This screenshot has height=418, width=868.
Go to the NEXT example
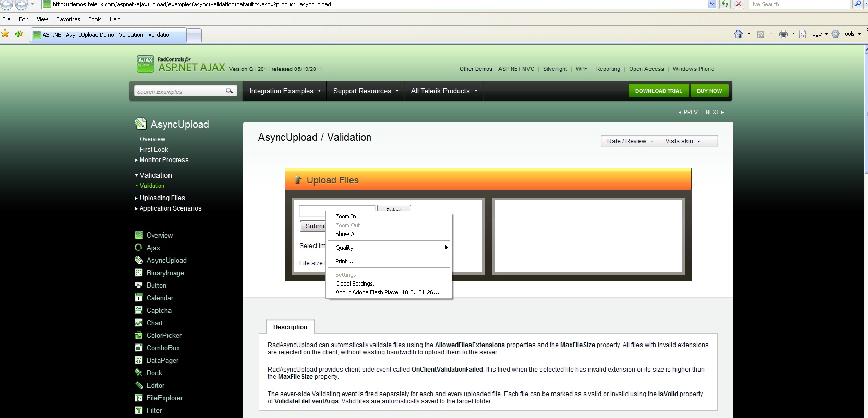[715, 112]
